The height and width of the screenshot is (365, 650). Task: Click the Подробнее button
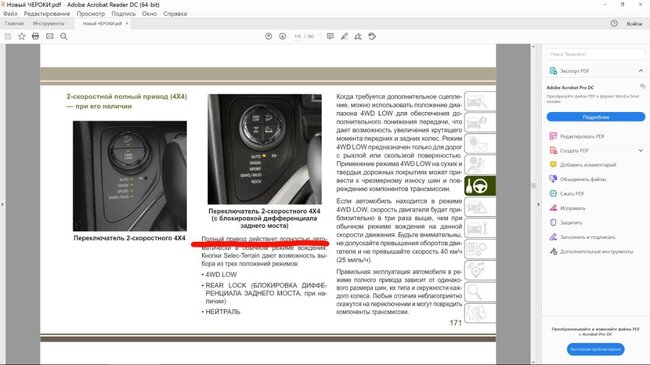pos(596,117)
